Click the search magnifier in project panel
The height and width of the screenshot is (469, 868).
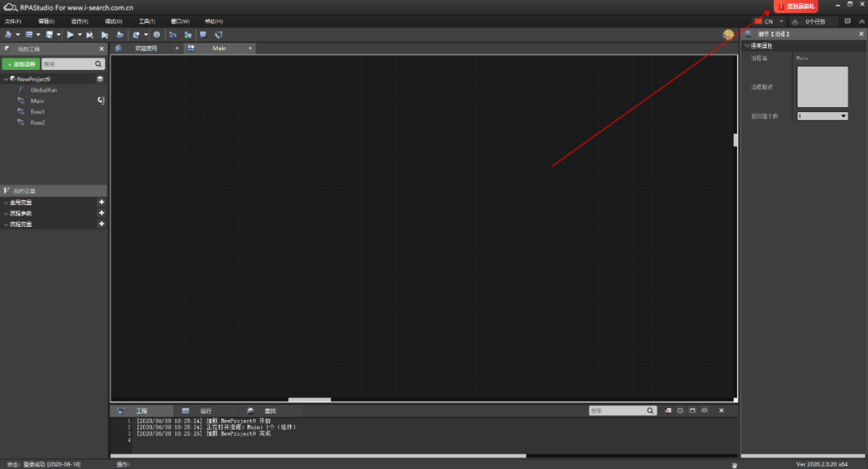click(99, 64)
